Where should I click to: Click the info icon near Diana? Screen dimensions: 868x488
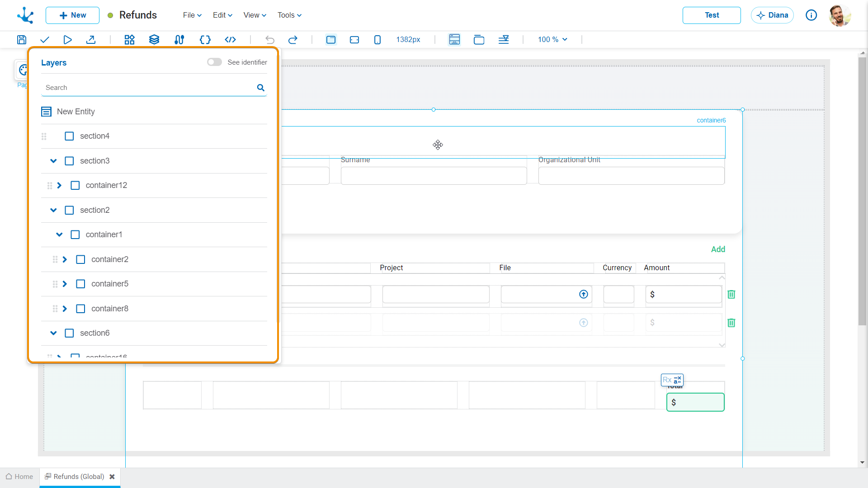click(811, 15)
